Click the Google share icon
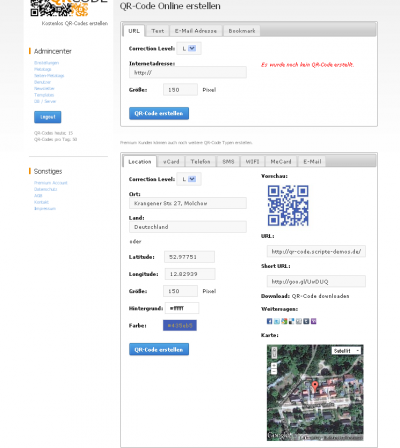 [284, 321]
